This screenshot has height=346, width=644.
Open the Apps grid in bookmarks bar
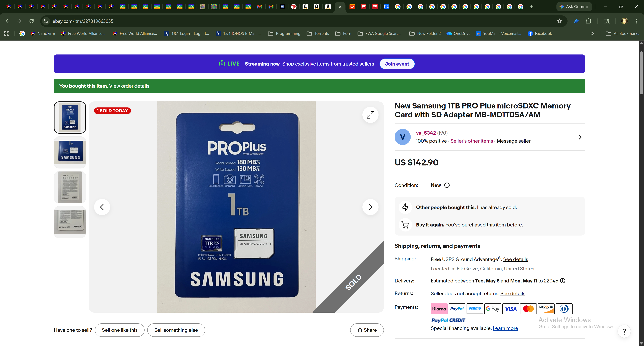coord(7,34)
